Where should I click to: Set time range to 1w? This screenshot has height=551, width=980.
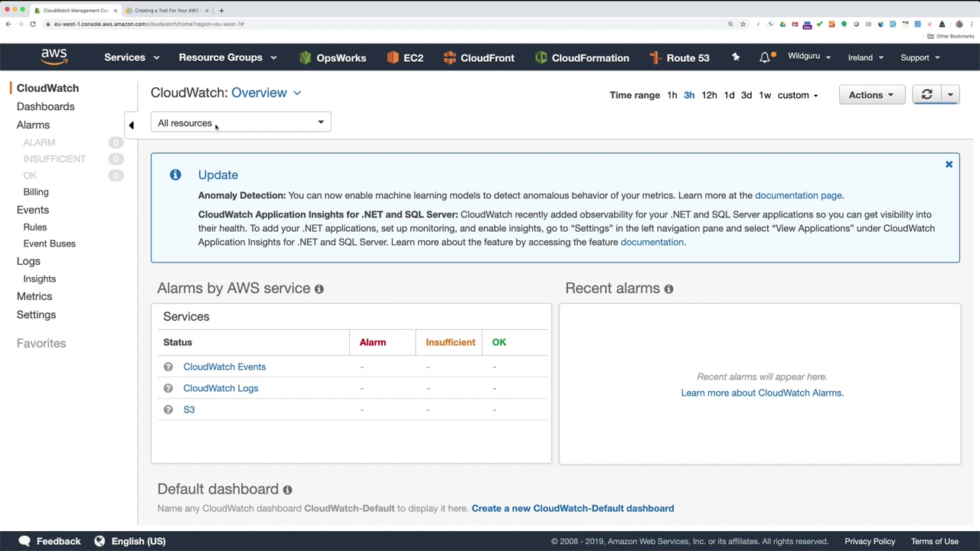pyautogui.click(x=765, y=95)
